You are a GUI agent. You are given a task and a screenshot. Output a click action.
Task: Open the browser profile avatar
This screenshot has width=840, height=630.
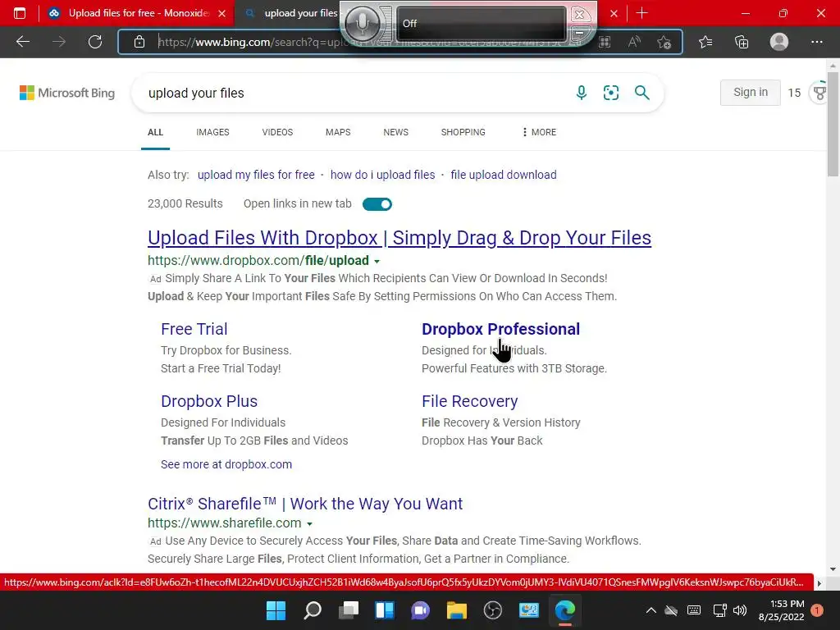779,42
